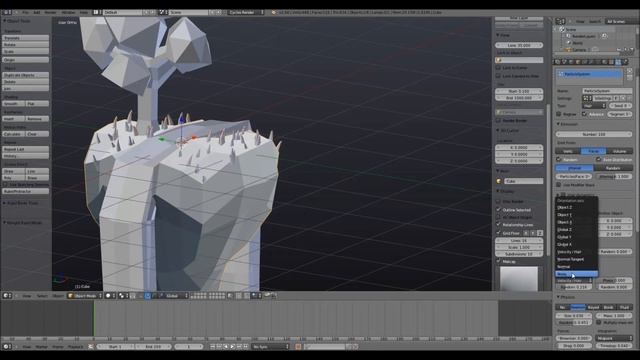
Task: Open the Render properties tab icon
Action: tap(558, 62)
